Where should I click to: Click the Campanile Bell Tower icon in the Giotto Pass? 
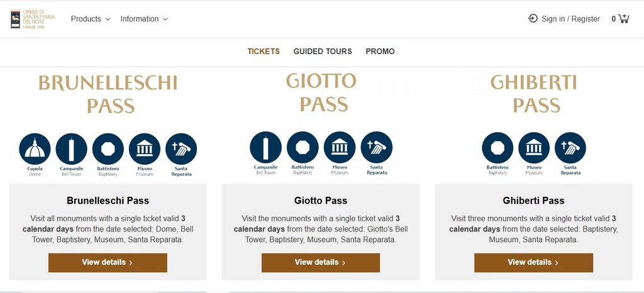(x=266, y=147)
